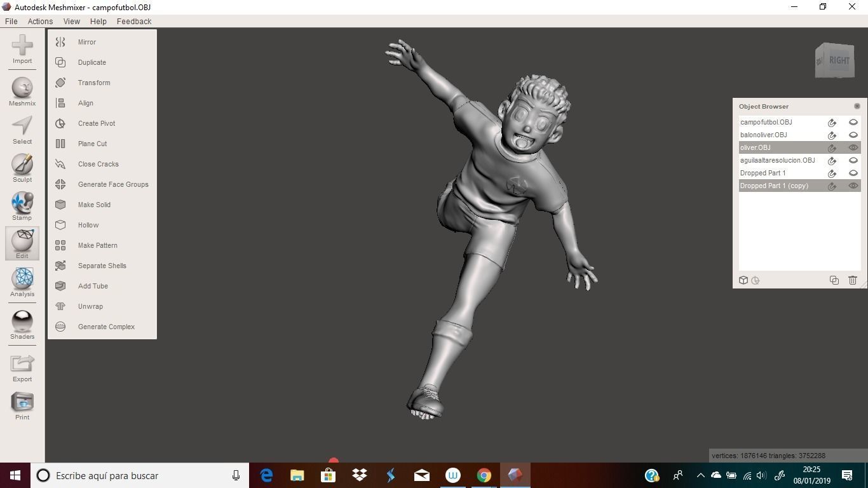Click duplicate object icon in Object Browser
This screenshot has width=868, height=488.
834,280
